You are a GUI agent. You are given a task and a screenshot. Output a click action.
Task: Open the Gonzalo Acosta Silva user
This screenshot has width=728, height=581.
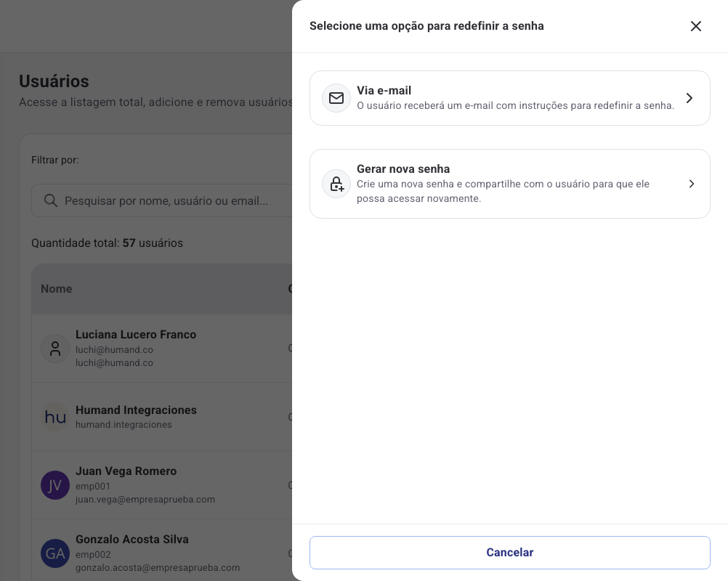[x=161, y=550]
